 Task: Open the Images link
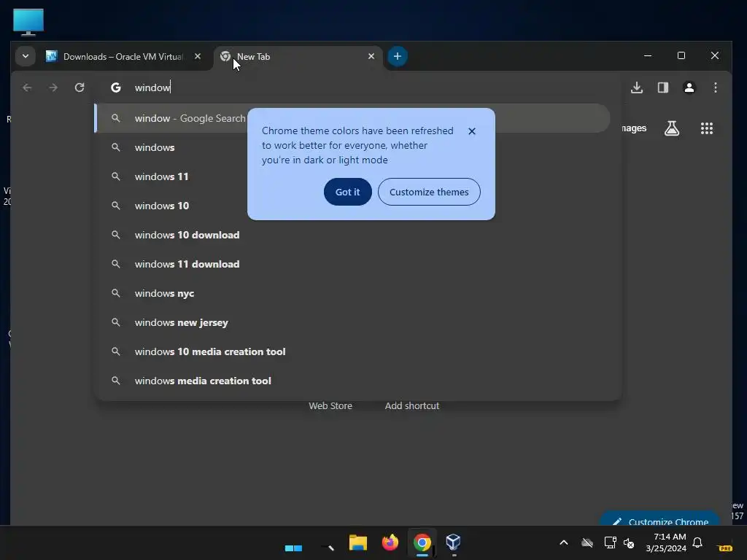click(x=634, y=128)
